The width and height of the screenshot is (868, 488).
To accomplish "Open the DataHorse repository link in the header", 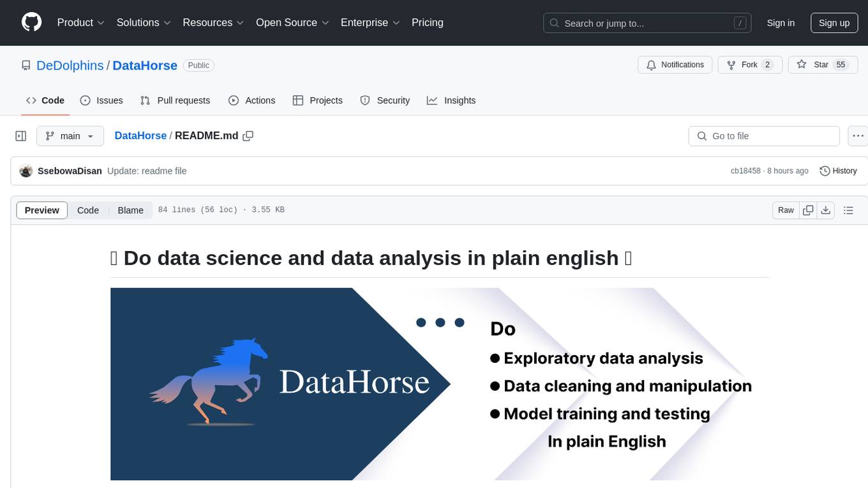I will click(x=145, y=65).
